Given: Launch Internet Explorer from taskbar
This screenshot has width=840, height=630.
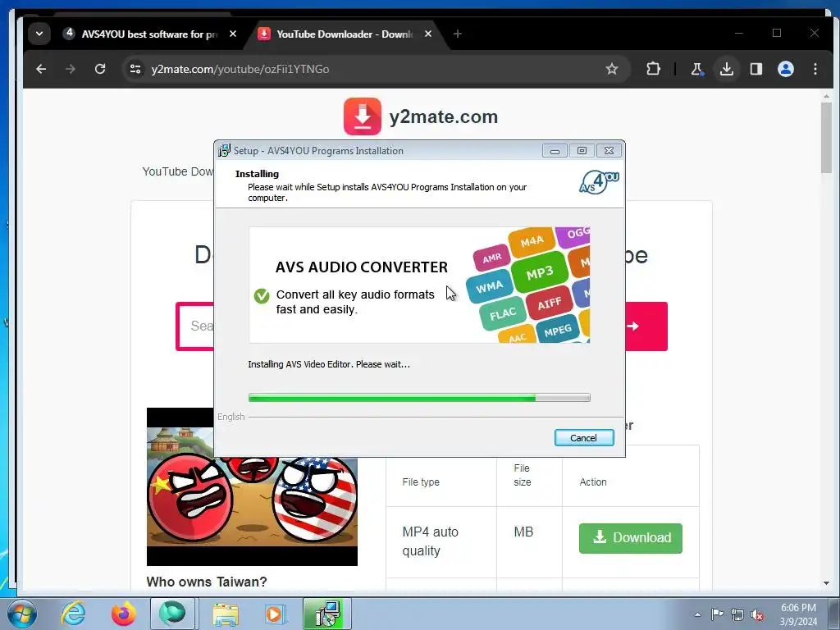Looking at the screenshot, I should (x=73, y=614).
